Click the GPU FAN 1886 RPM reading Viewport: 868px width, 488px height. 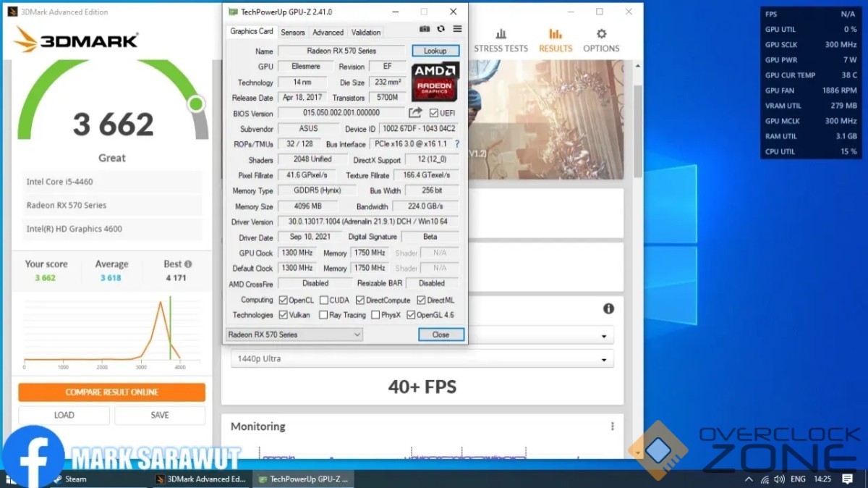pos(811,91)
